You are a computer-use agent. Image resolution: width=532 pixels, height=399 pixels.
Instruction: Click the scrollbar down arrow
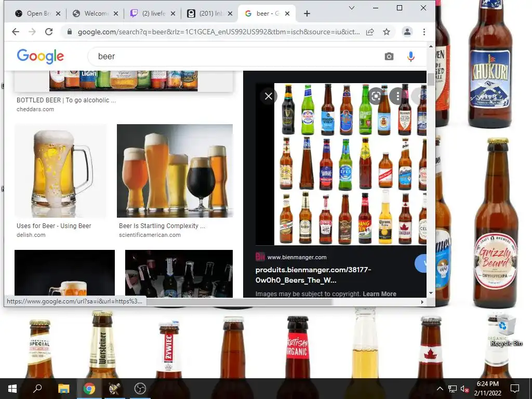pyautogui.click(x=431, y=293)
